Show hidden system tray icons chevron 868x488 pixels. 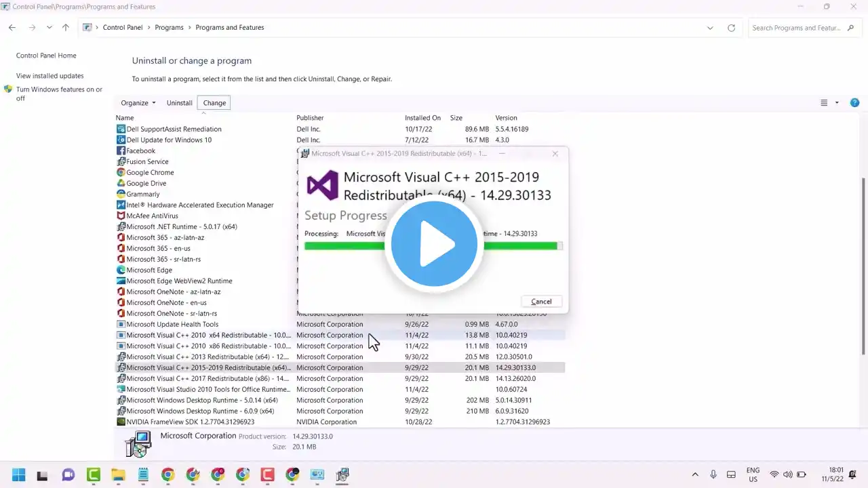pyautogui.click(x=695, y=474)
